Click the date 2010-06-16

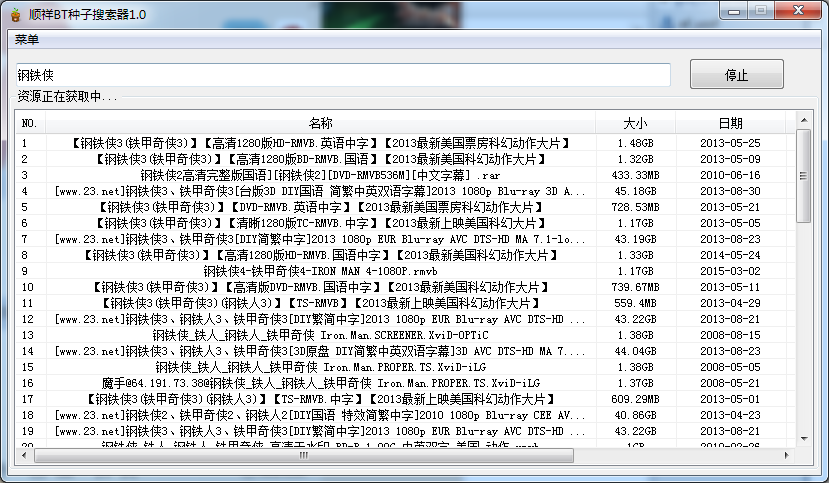pos(730,175)
